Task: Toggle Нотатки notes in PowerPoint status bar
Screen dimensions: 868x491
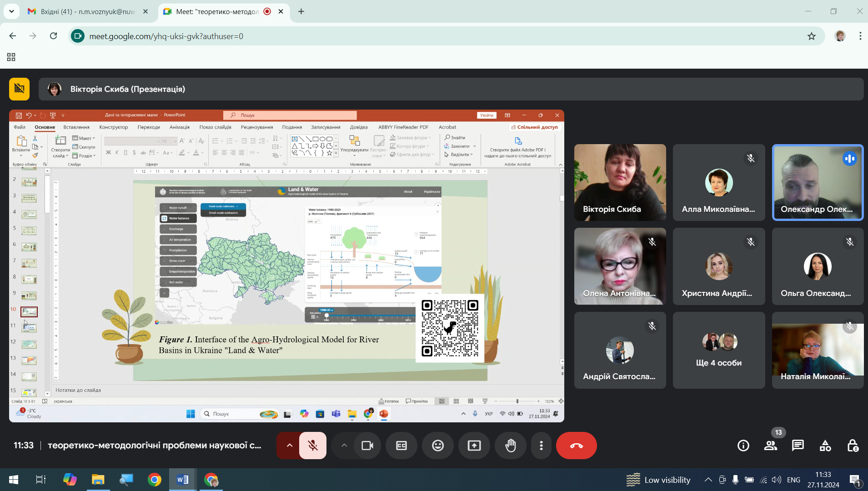Action: 388,401
